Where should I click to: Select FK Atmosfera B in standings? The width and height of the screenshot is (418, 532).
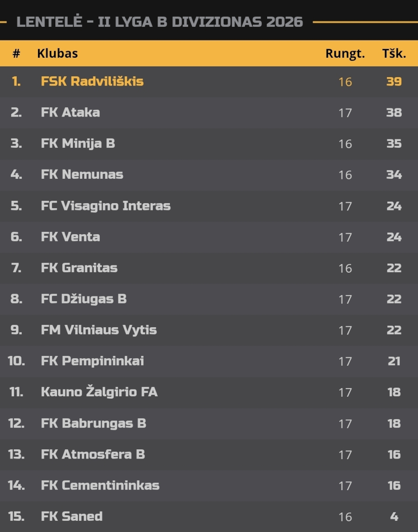tap(92, 454)
